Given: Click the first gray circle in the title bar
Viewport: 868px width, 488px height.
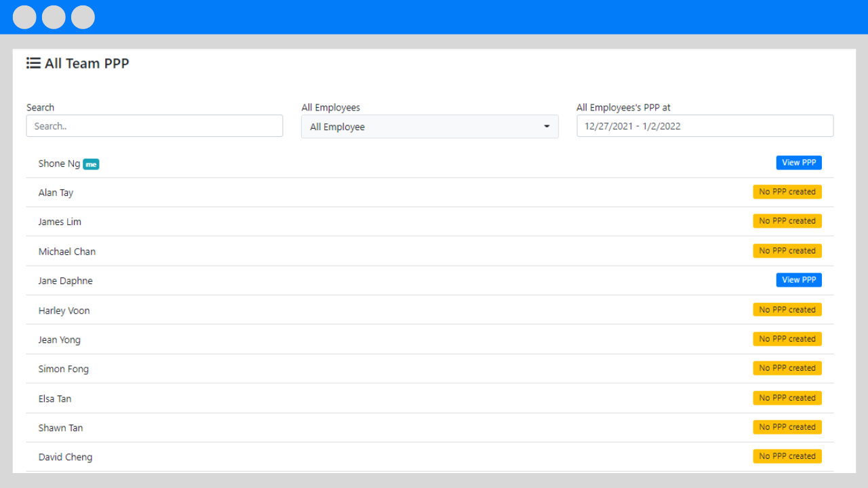Looking at the screenshot, I should coord(24,17).
